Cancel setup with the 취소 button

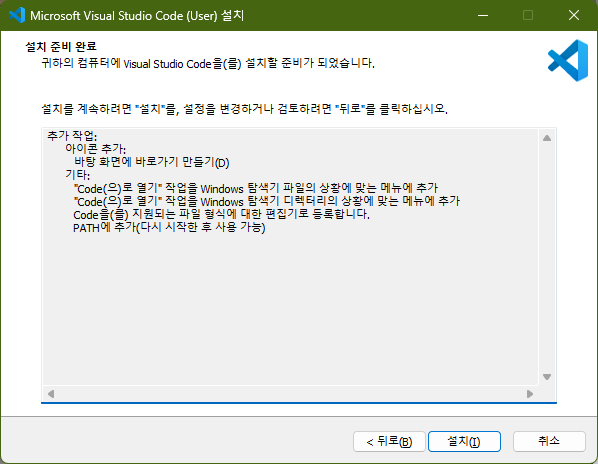[x=549, y=442]
